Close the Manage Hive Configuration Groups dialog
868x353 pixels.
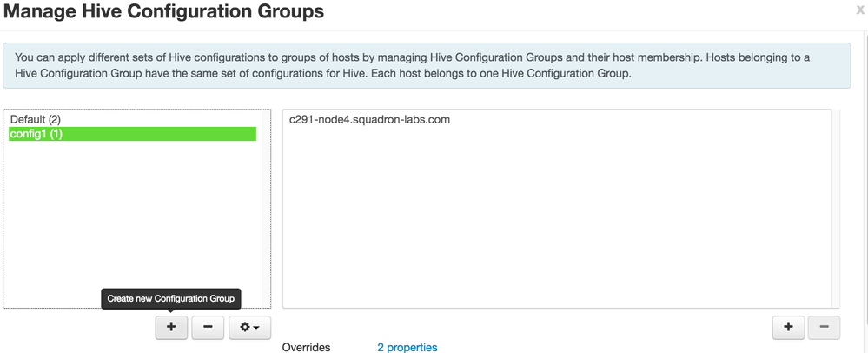[860, 10]
